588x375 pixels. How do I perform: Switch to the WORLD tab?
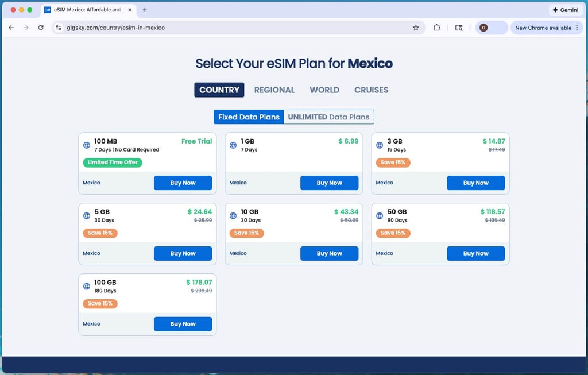pos(324,90)
